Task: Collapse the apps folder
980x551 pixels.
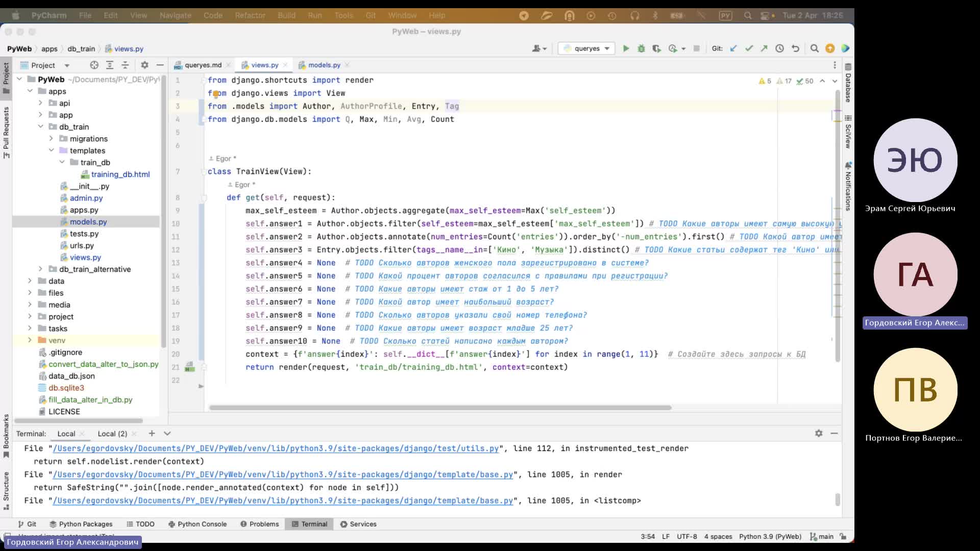Action: point(30,91)
